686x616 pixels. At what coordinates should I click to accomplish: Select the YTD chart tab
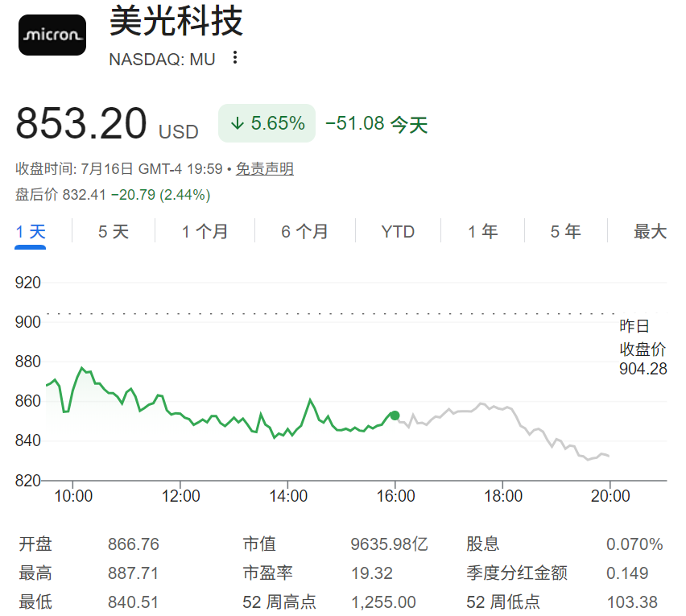tap(398, 232)
